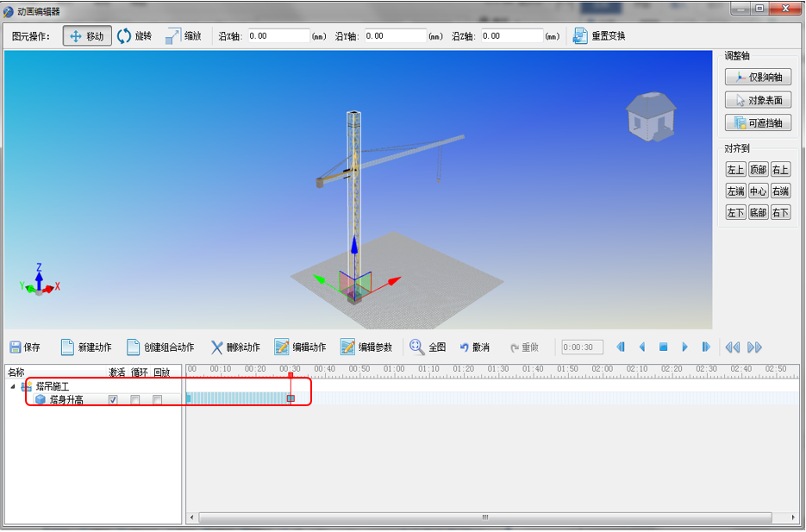
Task: Click 新建动作 new action
Action: point(86,347)
